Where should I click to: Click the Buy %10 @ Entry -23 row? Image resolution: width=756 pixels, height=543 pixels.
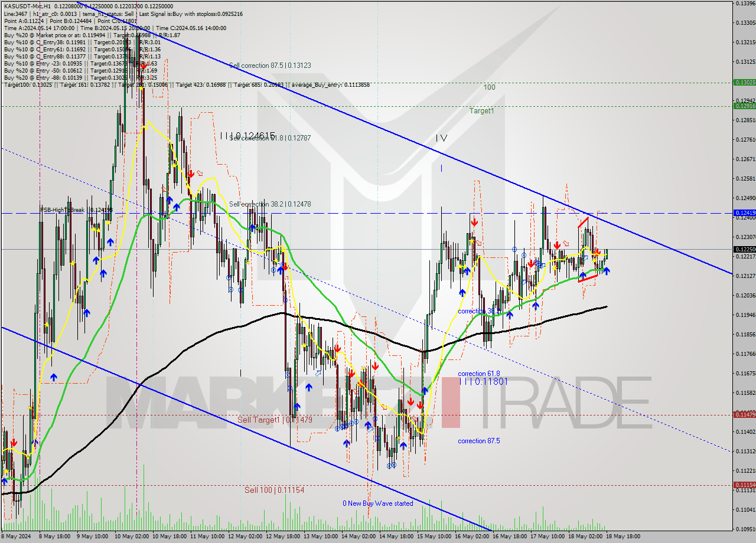[80, 63]
